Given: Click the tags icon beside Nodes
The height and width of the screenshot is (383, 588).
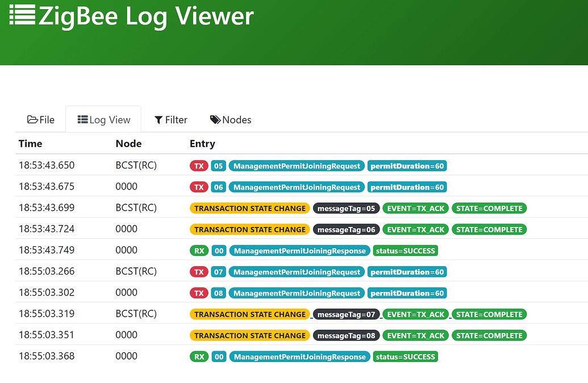Looking at the screenshot, I should (215, 119).
